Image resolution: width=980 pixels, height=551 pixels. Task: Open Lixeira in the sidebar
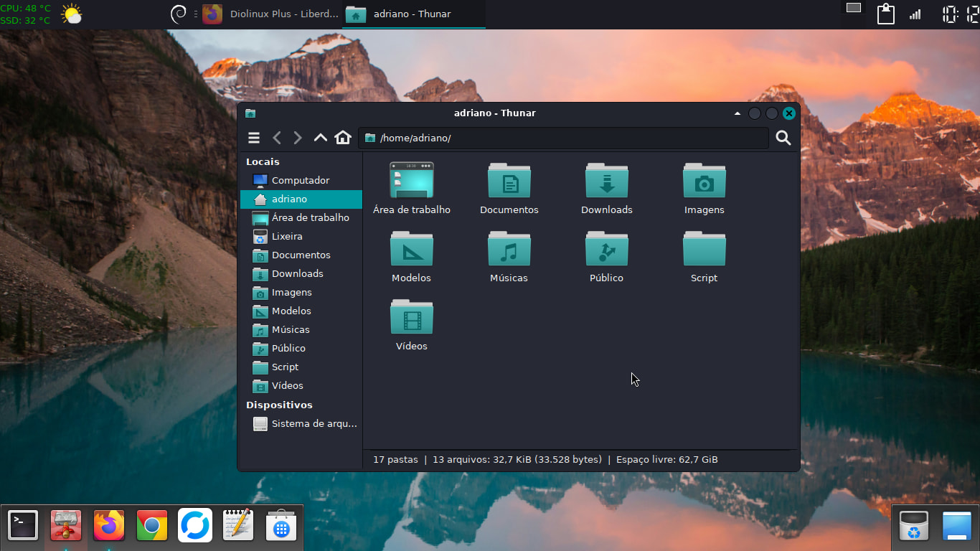(x=287, y=237)
